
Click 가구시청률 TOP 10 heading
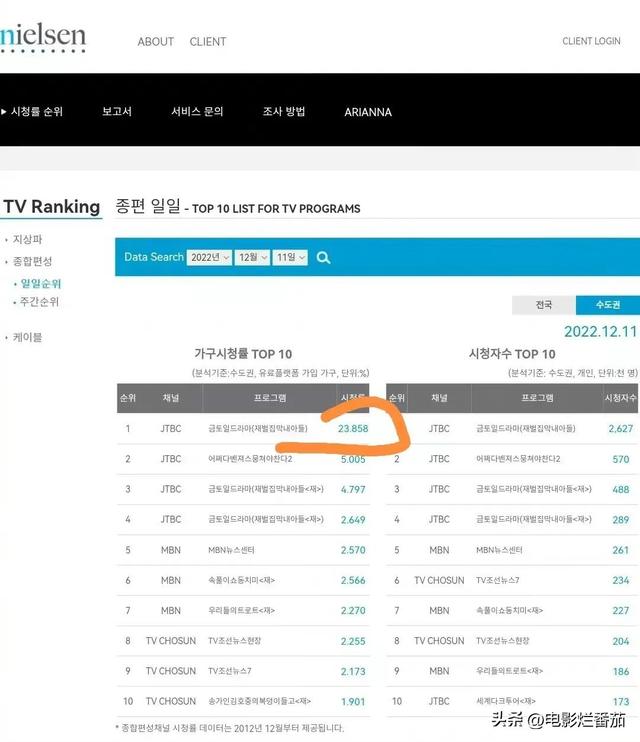coord(243,354)
